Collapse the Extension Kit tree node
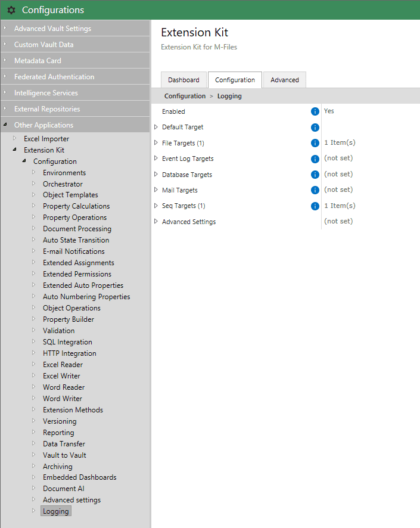Screen dimensions: 420x528 pyautogui.click(x=15, y=150)
